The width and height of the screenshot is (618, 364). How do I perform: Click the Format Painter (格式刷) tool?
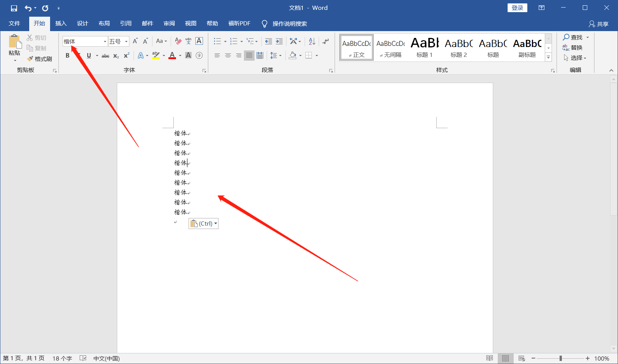(x=39, y=59)
